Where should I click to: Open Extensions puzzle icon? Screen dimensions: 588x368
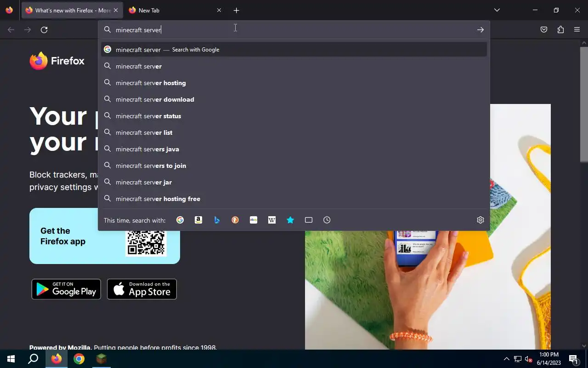point(560,30)
